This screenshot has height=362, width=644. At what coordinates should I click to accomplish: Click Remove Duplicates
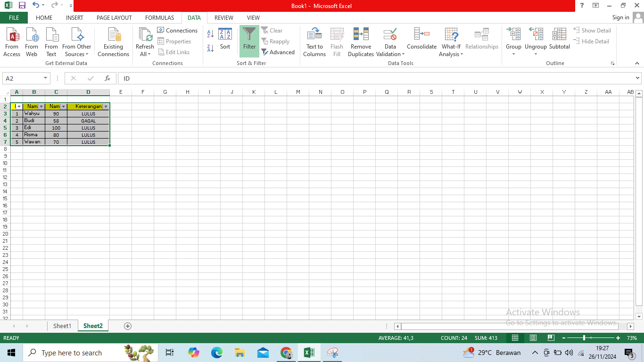[361, 42]
